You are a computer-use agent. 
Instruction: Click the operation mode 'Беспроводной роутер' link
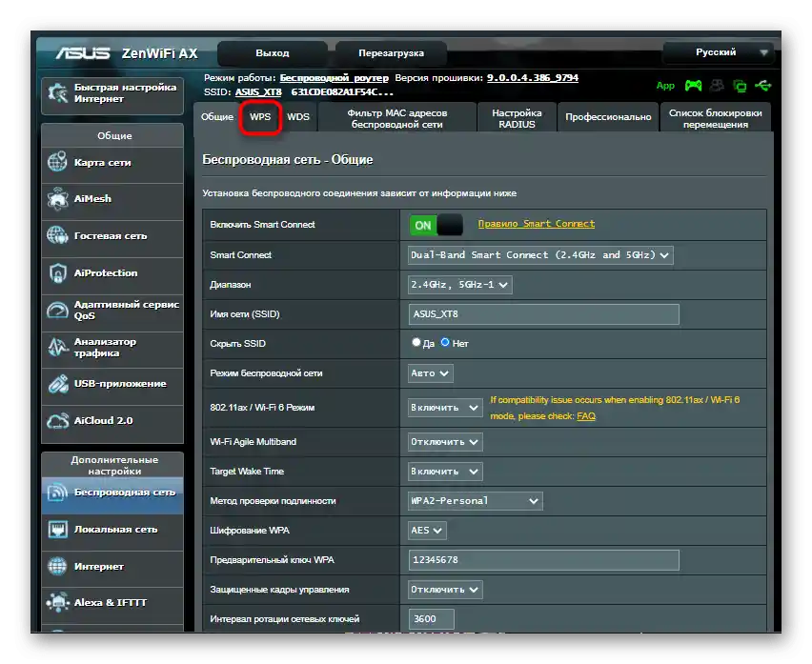[x=334, y=77]
